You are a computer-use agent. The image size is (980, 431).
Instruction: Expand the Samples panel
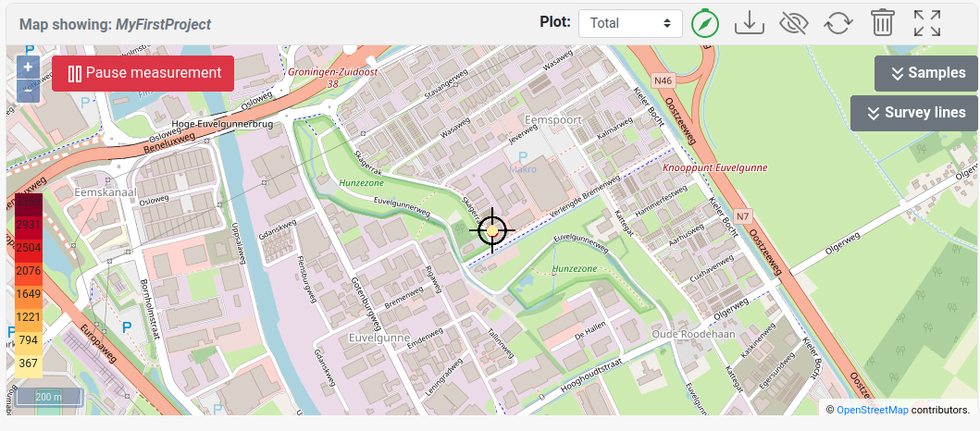pyautogui.click(x=925, y=73)
